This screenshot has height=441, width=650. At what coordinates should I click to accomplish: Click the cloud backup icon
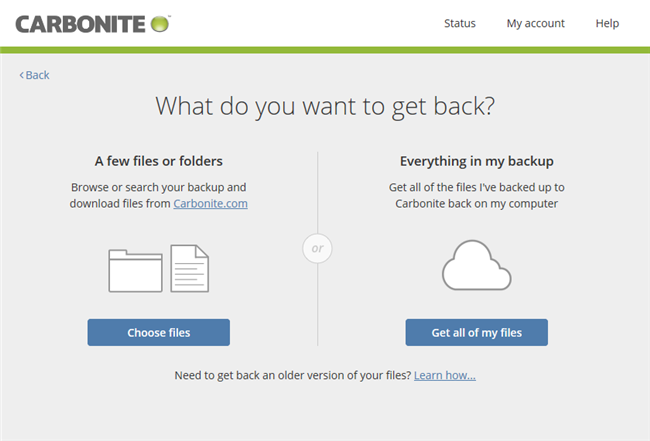click(476, 266)
